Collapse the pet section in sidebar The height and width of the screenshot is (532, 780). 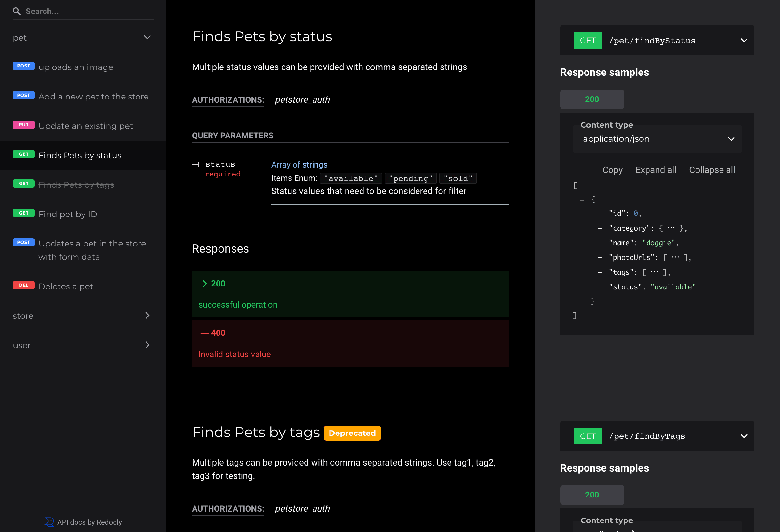click(147, 38)
